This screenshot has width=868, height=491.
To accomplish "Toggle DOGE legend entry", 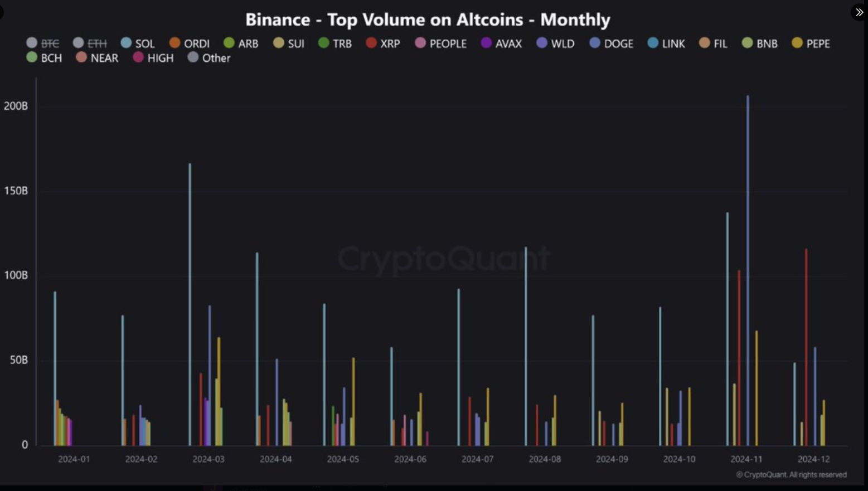I will tap(611, 43).
